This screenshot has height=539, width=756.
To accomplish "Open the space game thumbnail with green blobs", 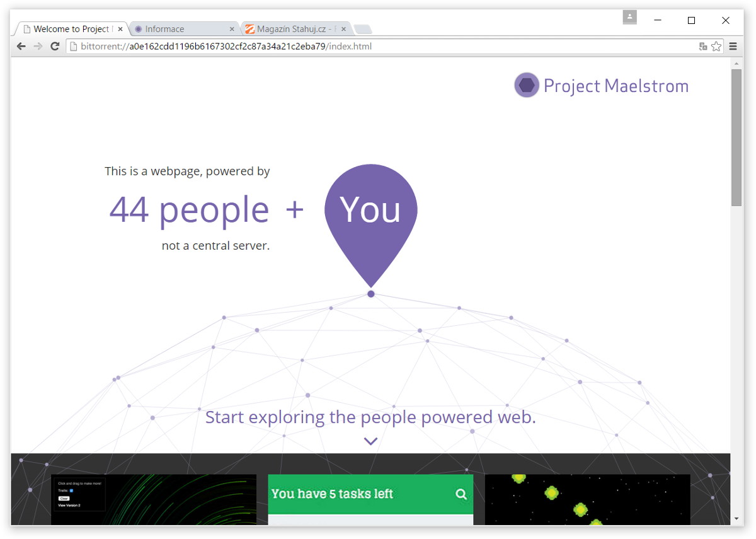I will point(587,499).
